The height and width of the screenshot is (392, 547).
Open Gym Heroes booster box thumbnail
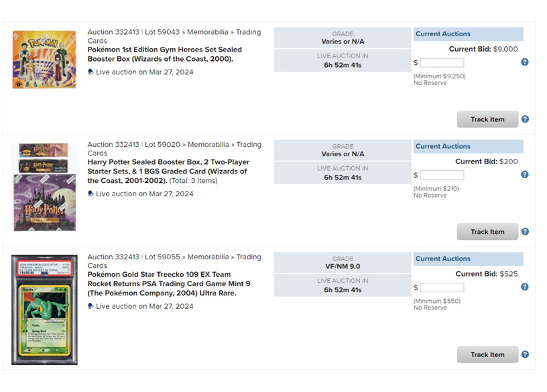click(44, 59)
